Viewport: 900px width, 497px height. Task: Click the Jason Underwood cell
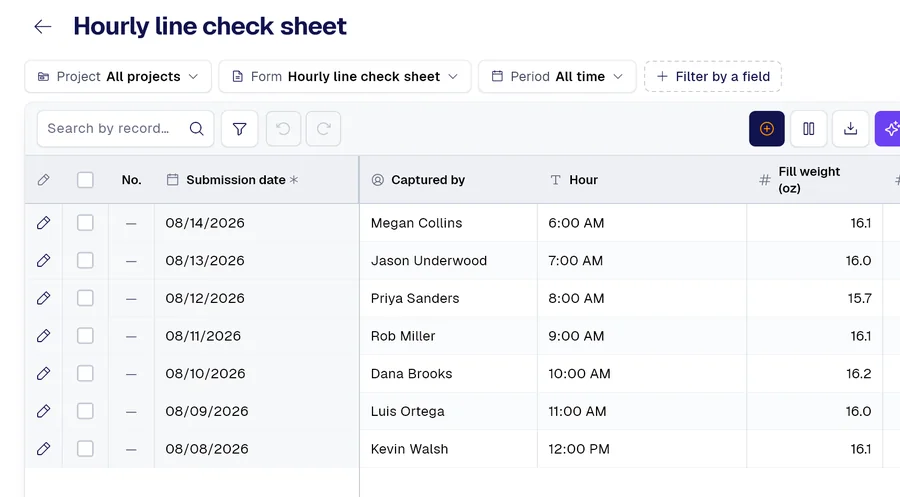coord(449,261)
